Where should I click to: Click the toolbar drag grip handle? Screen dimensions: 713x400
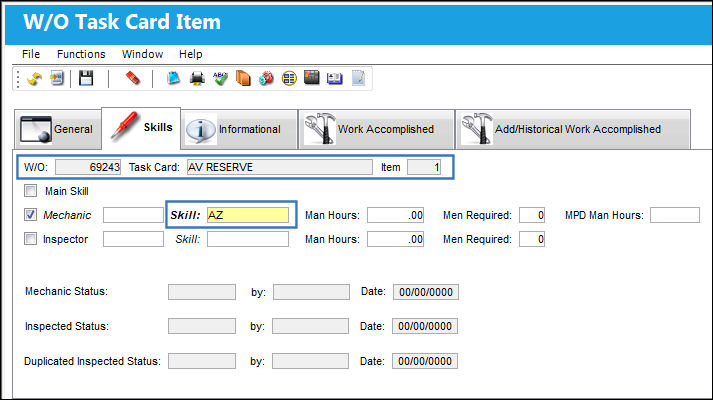[x=18, y=79]
